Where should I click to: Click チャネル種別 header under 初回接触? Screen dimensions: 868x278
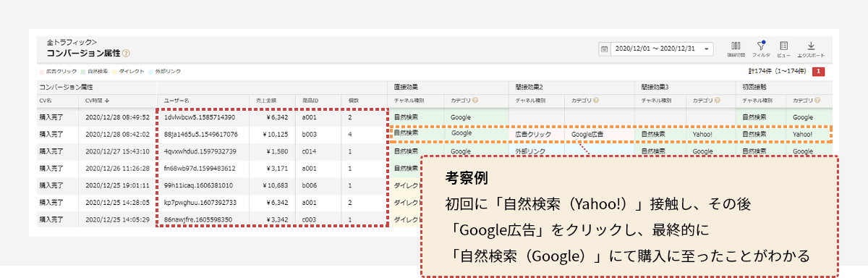click(757, 101)
